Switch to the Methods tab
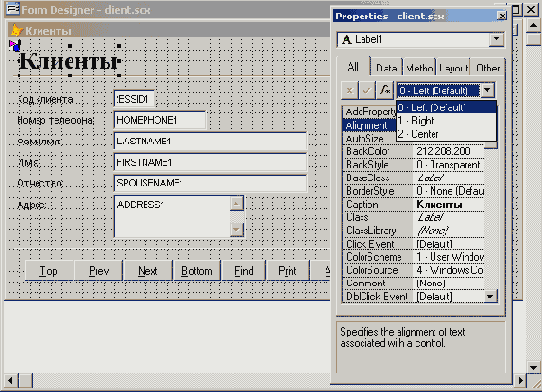542x392 pixels. tap(420, 67)
